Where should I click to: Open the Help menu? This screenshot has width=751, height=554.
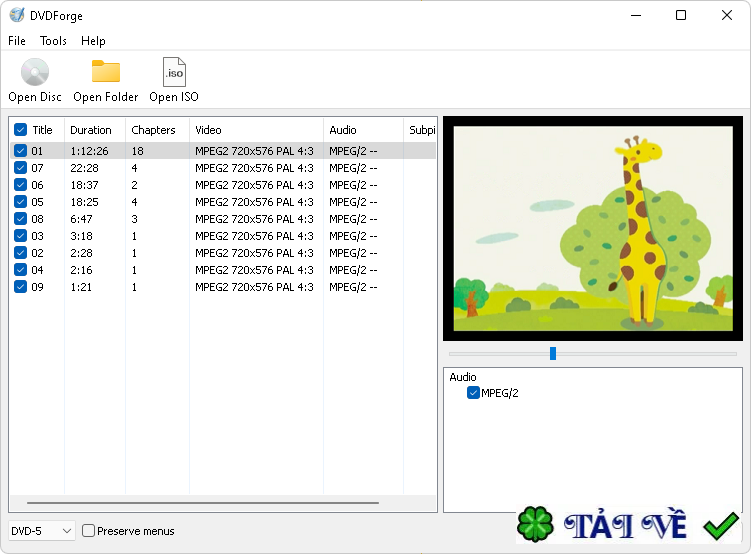coord(93,41)
